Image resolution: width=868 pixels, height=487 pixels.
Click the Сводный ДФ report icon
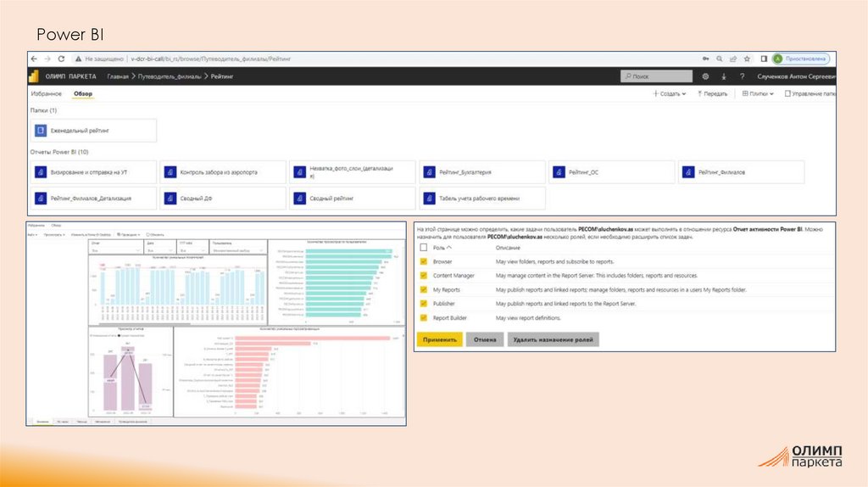170,198
